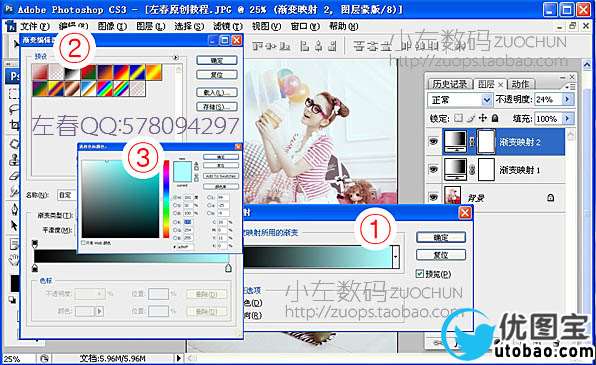Pick the black-to-white gradient preset swatch

pos(71,72)
